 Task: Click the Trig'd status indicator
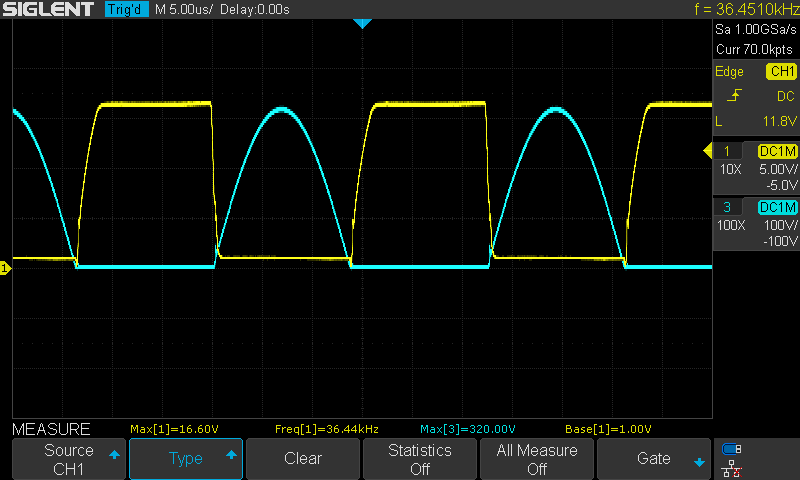pos(126,9)
